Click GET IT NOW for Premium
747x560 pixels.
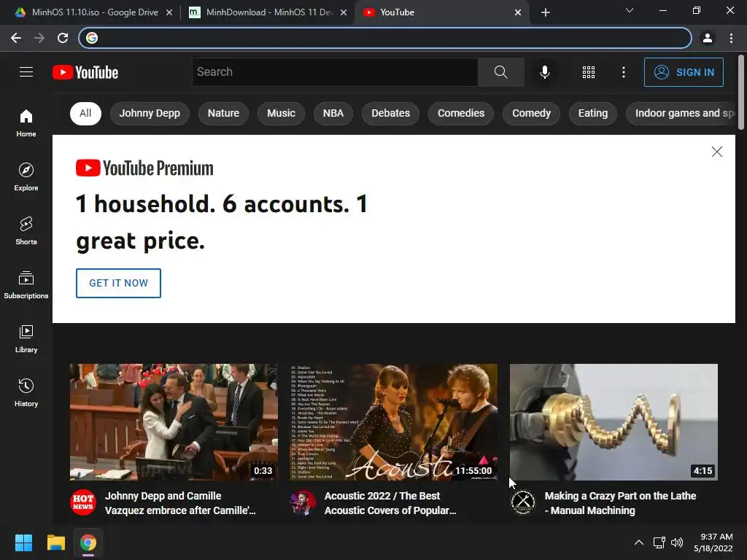click(118, 283)
